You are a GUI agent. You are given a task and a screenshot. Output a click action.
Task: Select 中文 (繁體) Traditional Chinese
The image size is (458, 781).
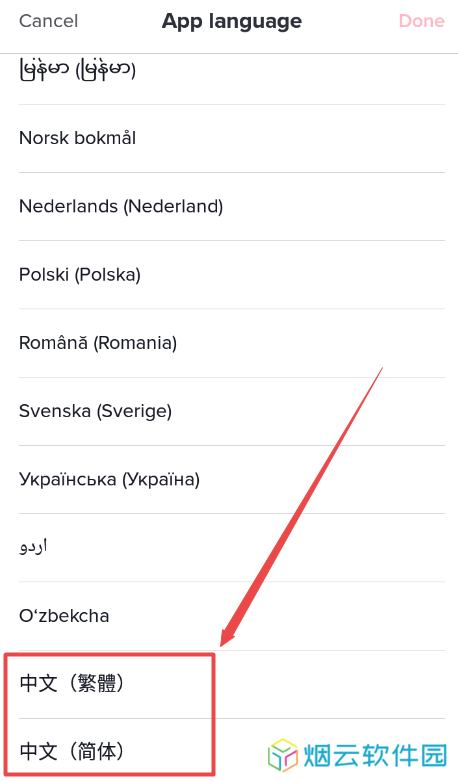tap(231, 684)
